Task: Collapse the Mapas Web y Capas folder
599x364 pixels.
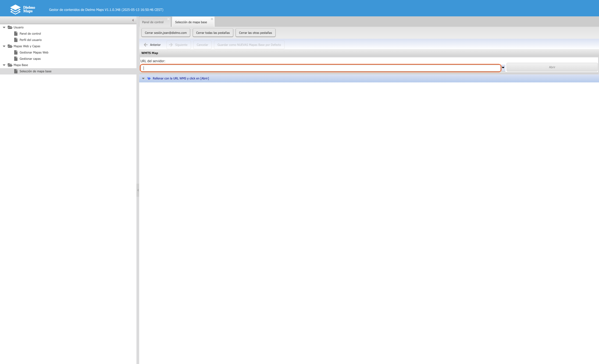Action: 4,46
